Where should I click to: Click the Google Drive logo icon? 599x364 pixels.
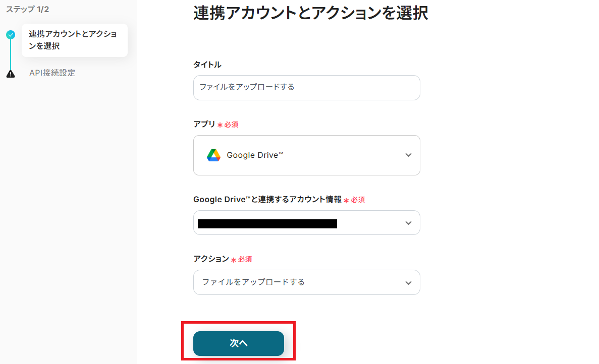click(213, 155)
